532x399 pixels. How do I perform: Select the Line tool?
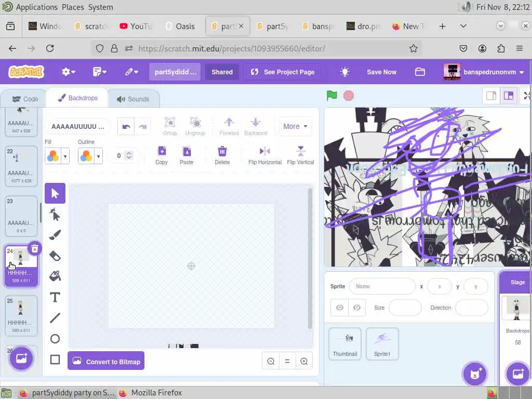55,318
